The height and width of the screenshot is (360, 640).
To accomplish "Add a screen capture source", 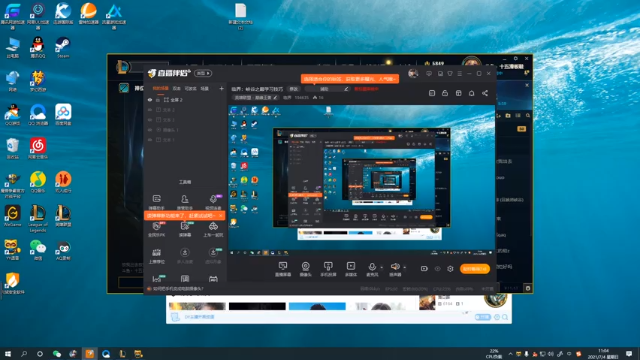I will click(x=283, y=269).
